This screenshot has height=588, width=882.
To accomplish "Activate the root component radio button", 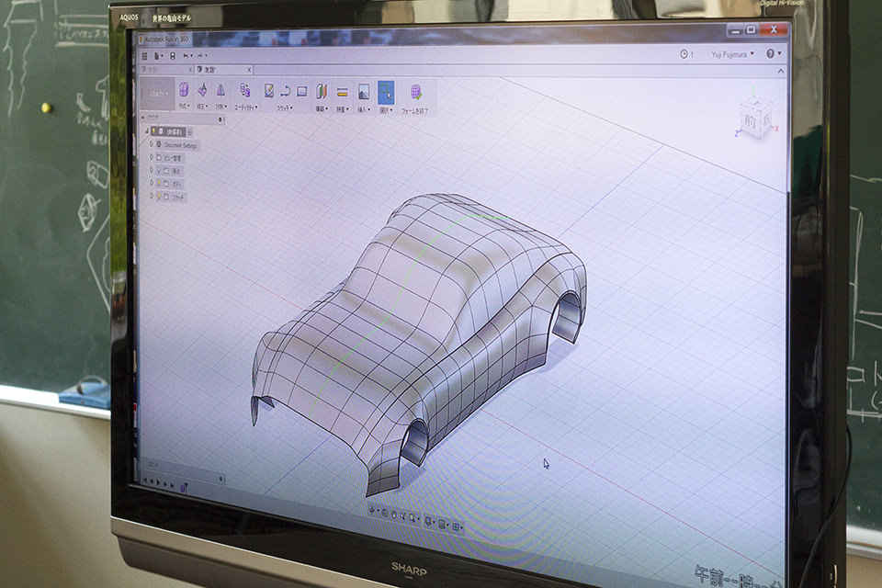I will 189,132.
